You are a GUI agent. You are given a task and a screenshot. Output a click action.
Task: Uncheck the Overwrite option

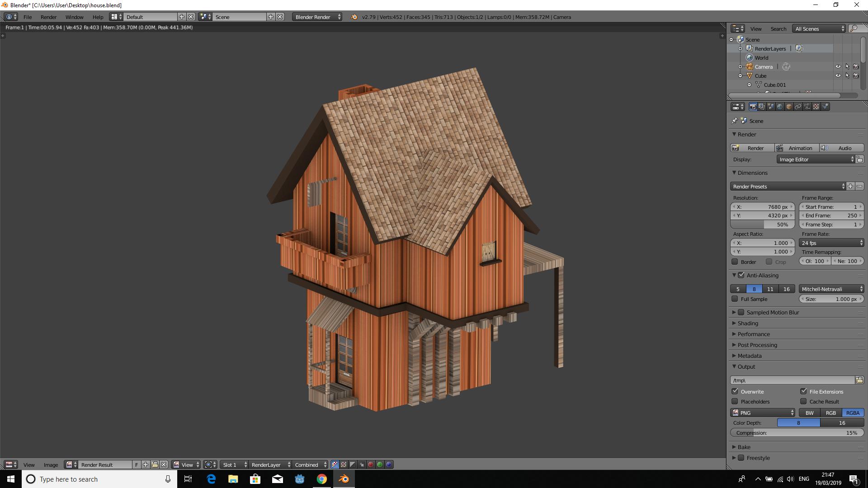[735, 391]
